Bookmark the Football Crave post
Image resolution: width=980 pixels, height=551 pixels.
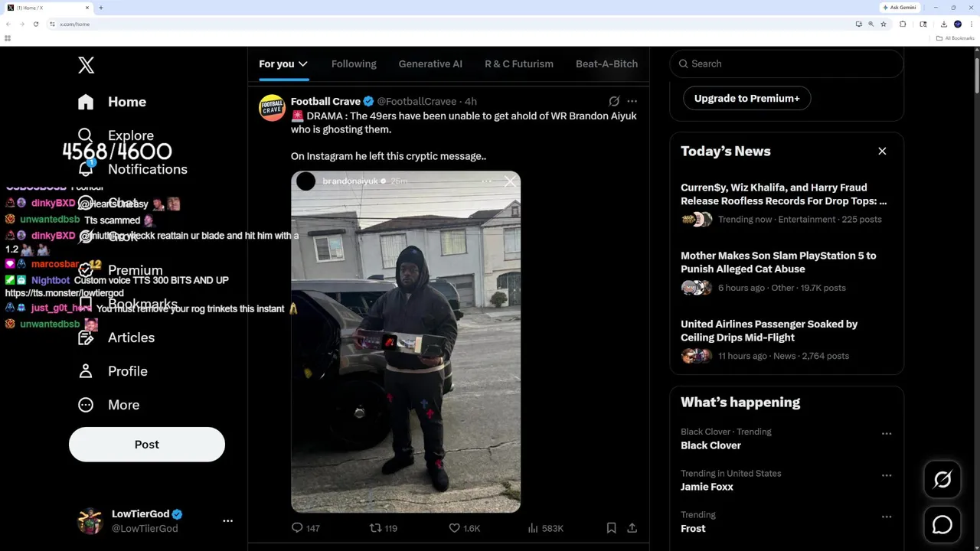point(611,528)
